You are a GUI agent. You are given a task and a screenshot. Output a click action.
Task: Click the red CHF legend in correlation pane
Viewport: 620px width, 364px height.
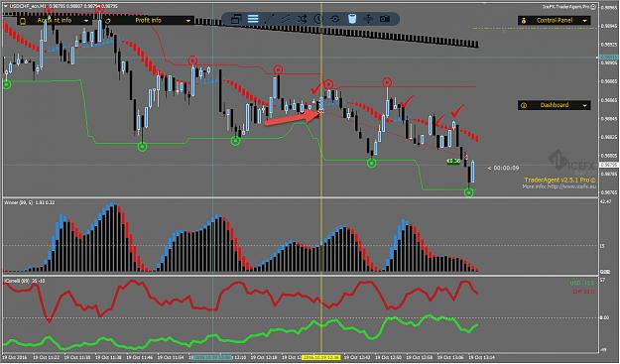click(x=584, y=292)
